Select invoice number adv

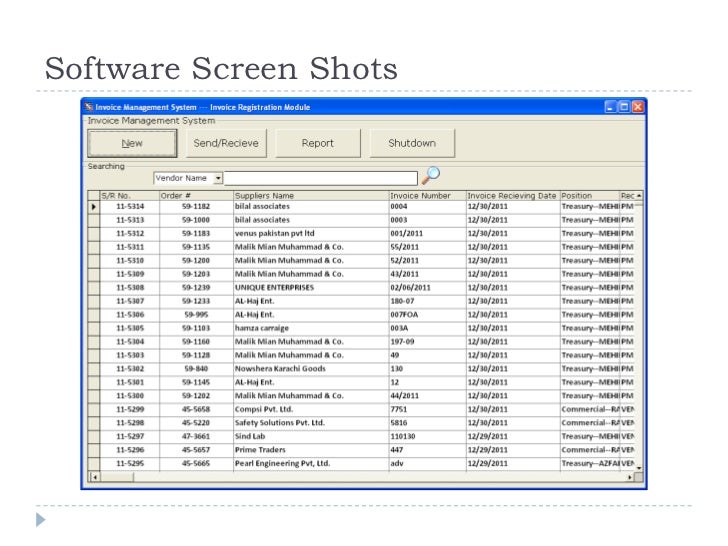[427, 463]
